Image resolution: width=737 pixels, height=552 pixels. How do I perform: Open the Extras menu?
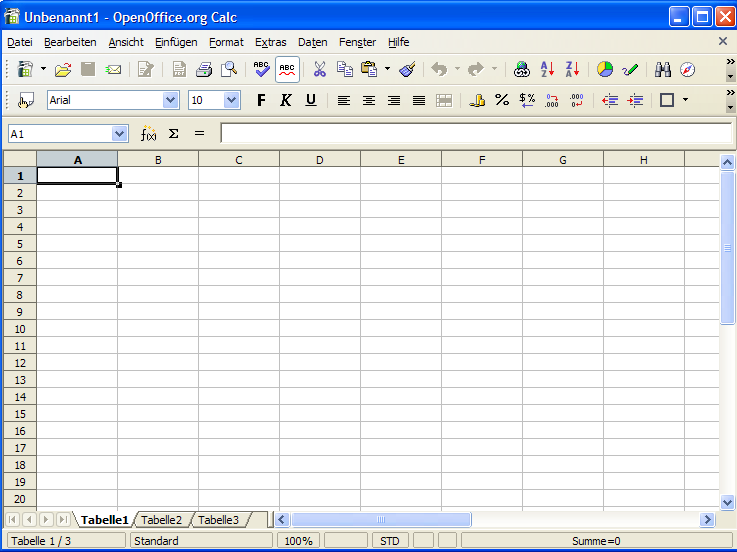271,42
